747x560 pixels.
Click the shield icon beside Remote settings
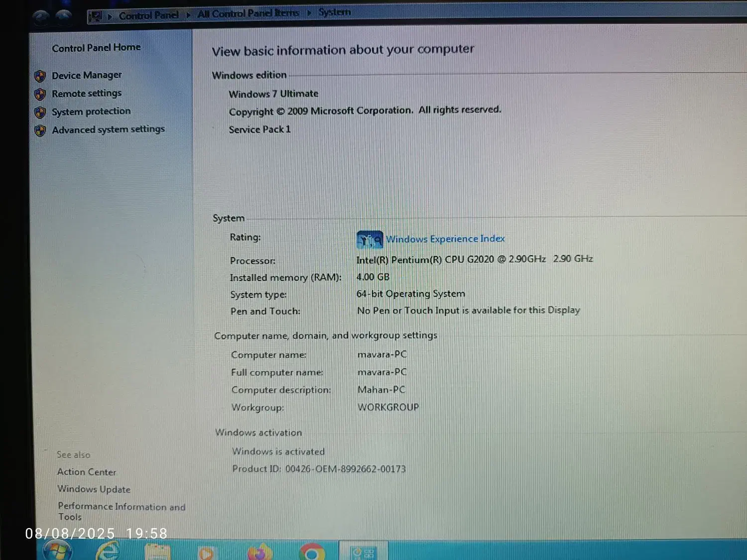point(40,94)
